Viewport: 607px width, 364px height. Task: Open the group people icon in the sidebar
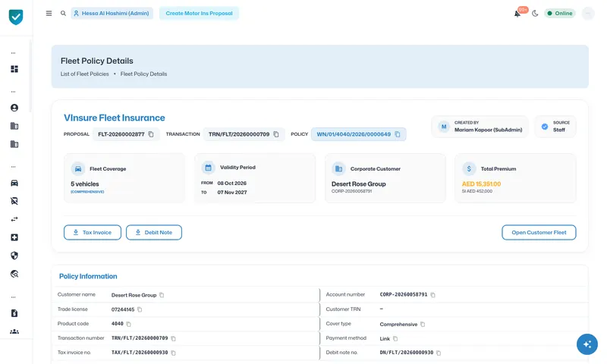pyautogui.click(x=14, y=331)
